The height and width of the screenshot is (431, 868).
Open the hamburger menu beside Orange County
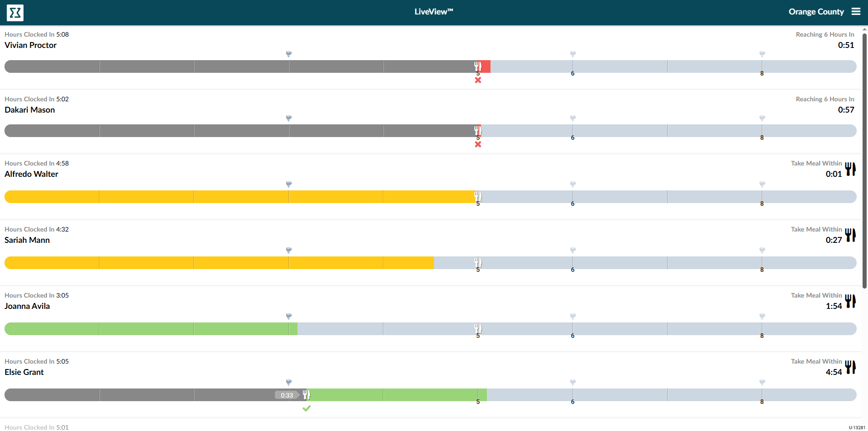(856, 12)
